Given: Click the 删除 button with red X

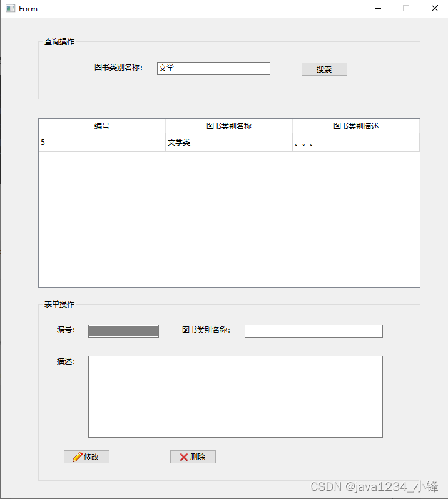Looking at the screenshot, I should [193, 456].
